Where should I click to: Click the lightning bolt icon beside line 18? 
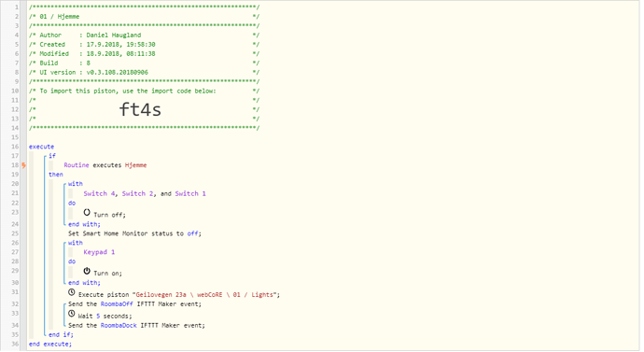(24, 165)
